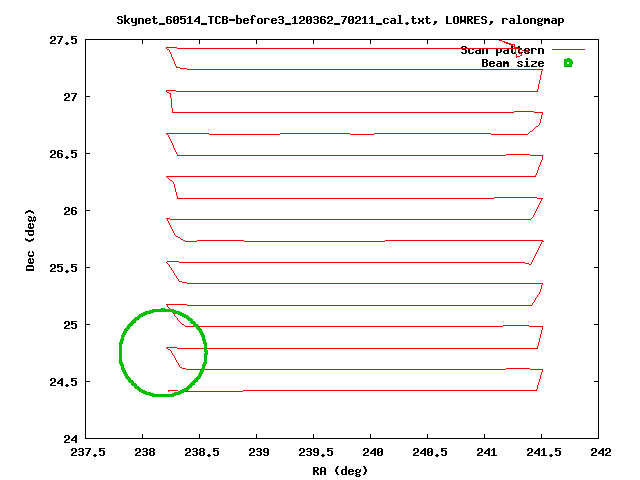Click the 241.5 RA axis tick label
Image resolution: width=640 pixels, height=480 pixels.
544,452
